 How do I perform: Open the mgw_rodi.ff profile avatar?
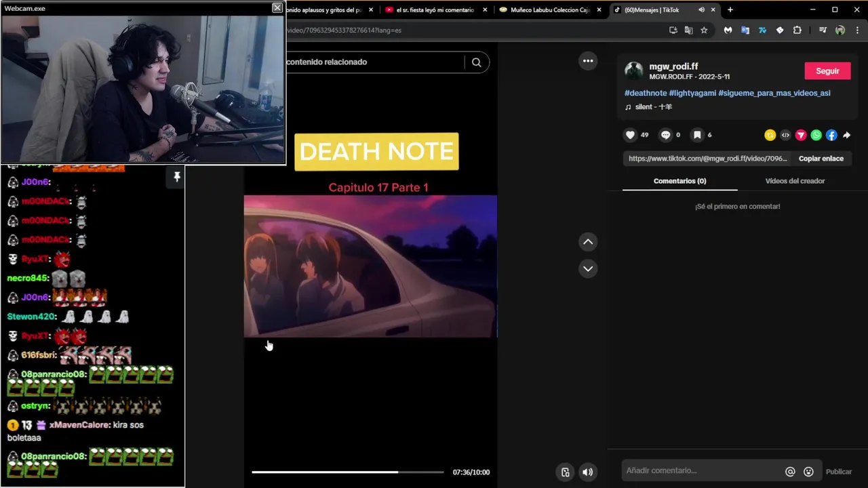634,71
